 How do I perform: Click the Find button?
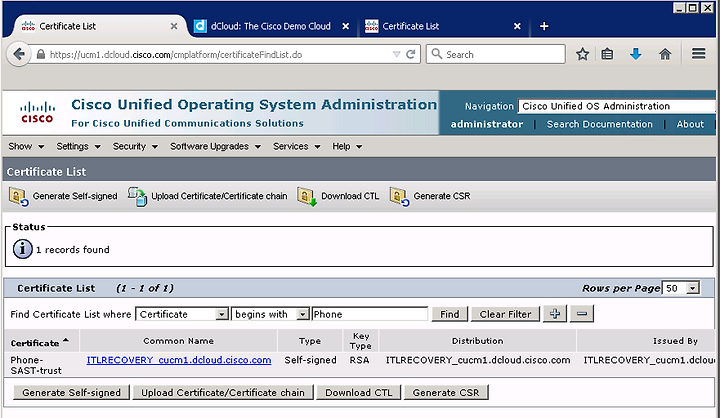[450, 314]
